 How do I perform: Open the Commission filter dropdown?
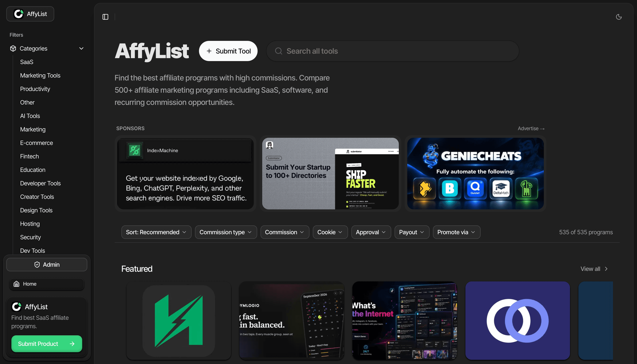tap(285, 232)
